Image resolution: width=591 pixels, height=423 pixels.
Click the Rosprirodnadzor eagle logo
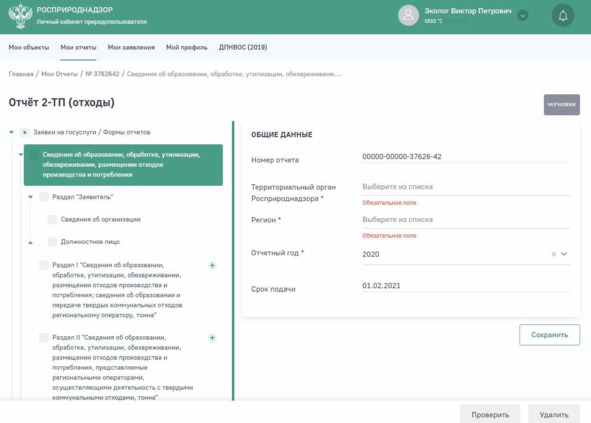coord(20,16)
